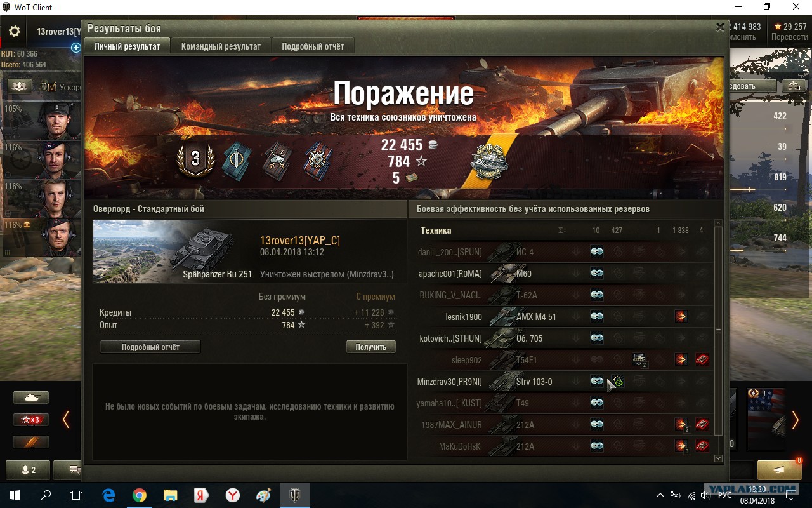The height and width of the screenshot is (508, 812).
Task: Click the kill icon in MaKuDoHsKi's row
Action: (x=702, y=446)
